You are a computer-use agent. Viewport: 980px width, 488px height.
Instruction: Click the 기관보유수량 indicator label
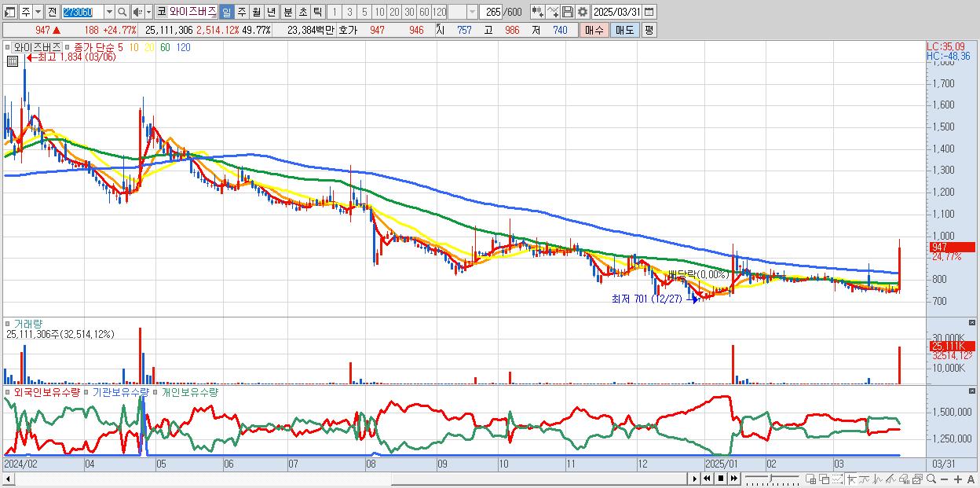(120, 391)
